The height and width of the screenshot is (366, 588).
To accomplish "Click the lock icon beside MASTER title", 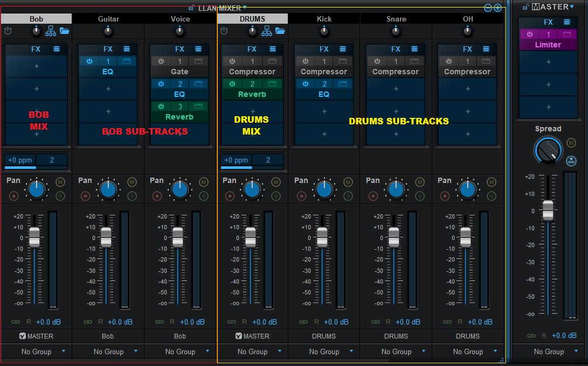I will (x=525, y=7).
